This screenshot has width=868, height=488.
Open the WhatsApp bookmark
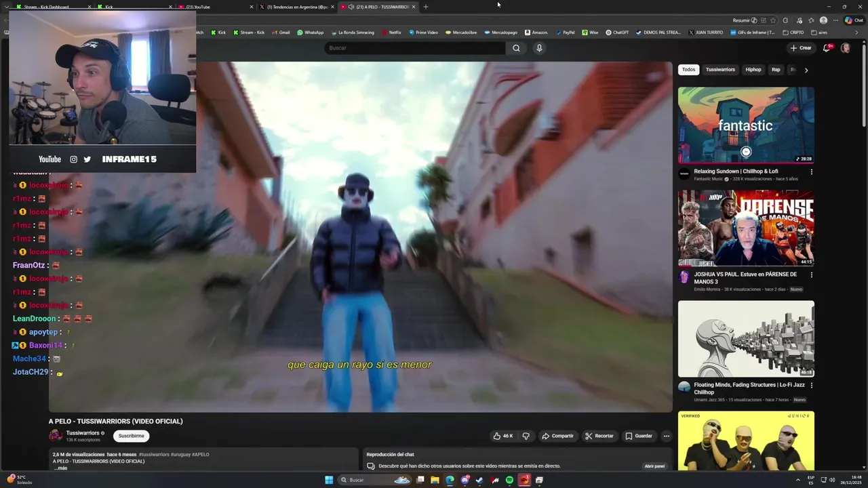pyautogui.click(x=311, y=33)
